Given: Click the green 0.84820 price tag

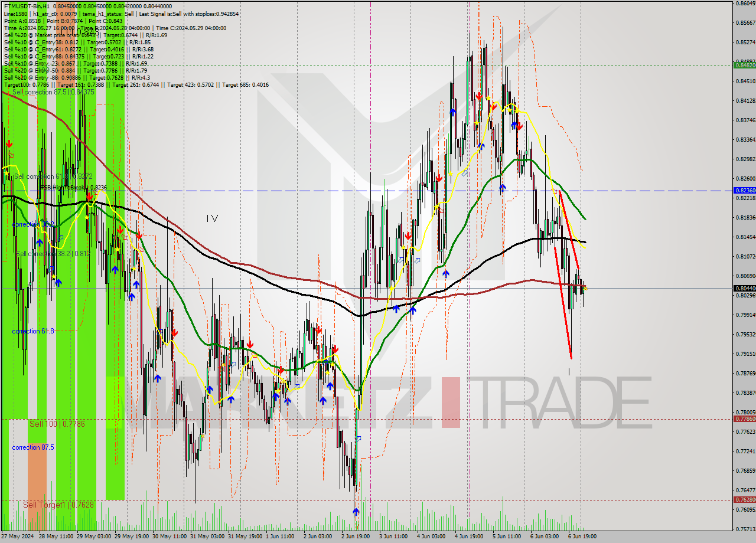Looking at the screenshot, I should click(x=744, y=65).
